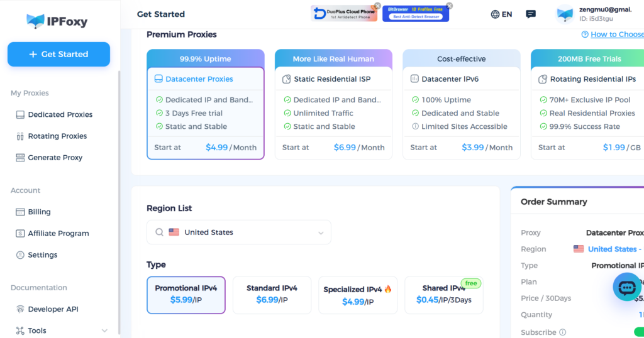
Task: Click the Billing sidebar icon
Action: click(20, 212)
